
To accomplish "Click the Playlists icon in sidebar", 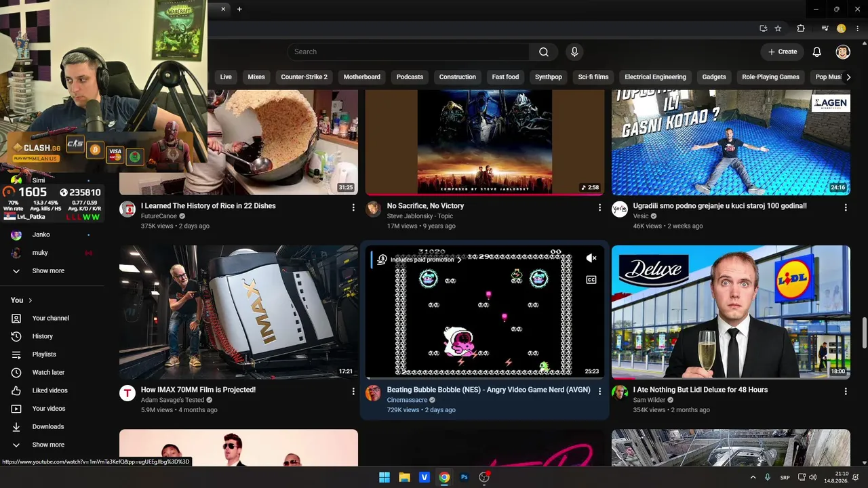I will pyautogui.click(x=16, y=354).
